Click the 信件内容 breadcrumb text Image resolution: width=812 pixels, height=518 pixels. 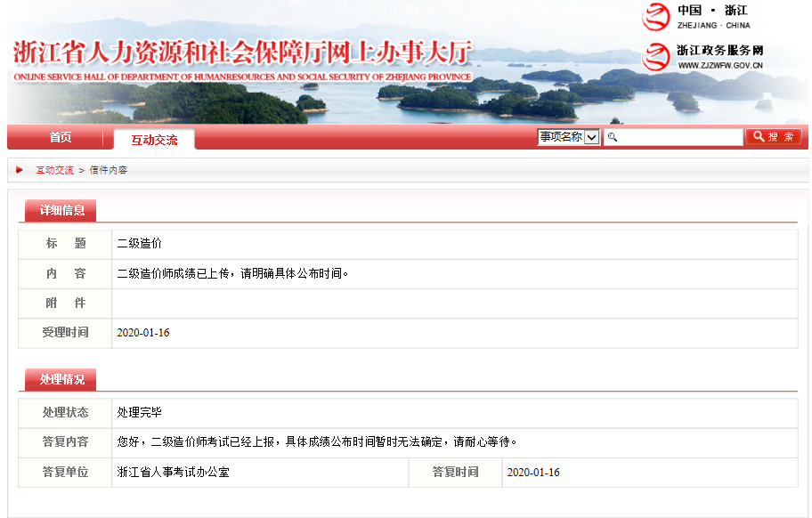pos(108,170)
